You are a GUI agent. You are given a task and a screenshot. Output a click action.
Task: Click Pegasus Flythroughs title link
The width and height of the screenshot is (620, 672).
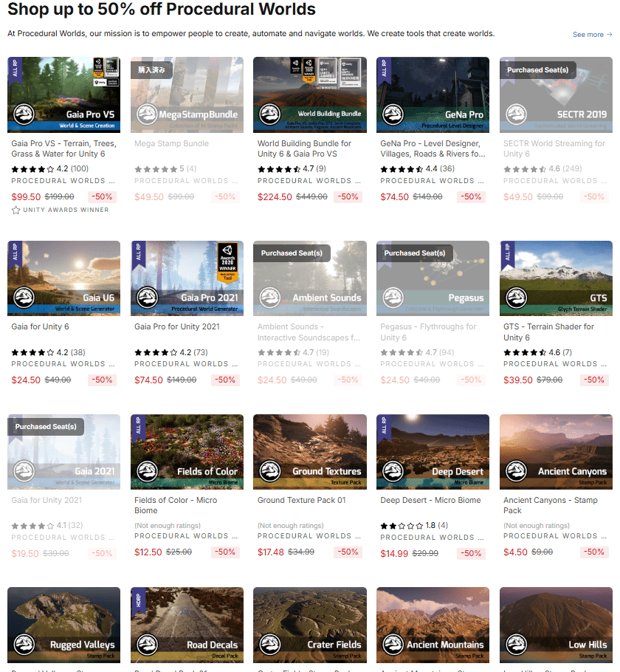(428, 332)
